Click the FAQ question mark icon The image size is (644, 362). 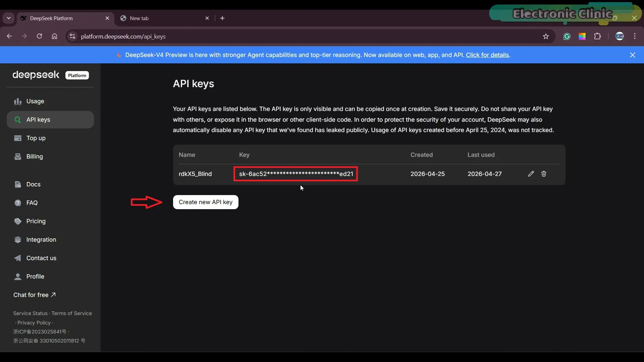[x=18, y=203]
